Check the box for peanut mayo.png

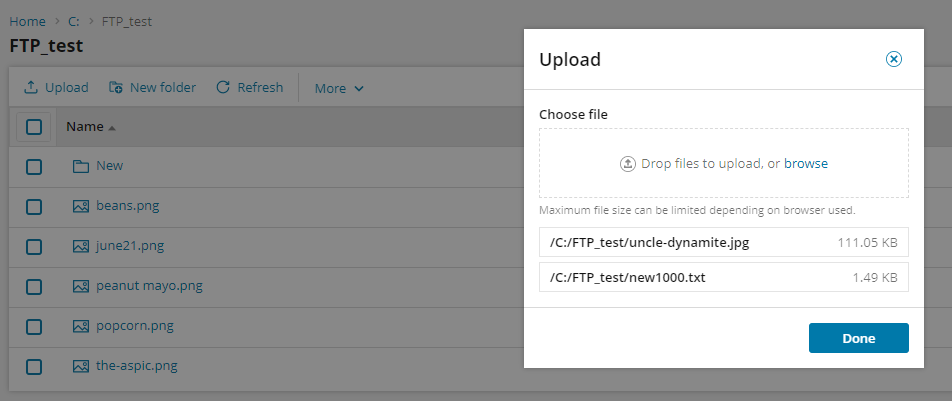34,286
